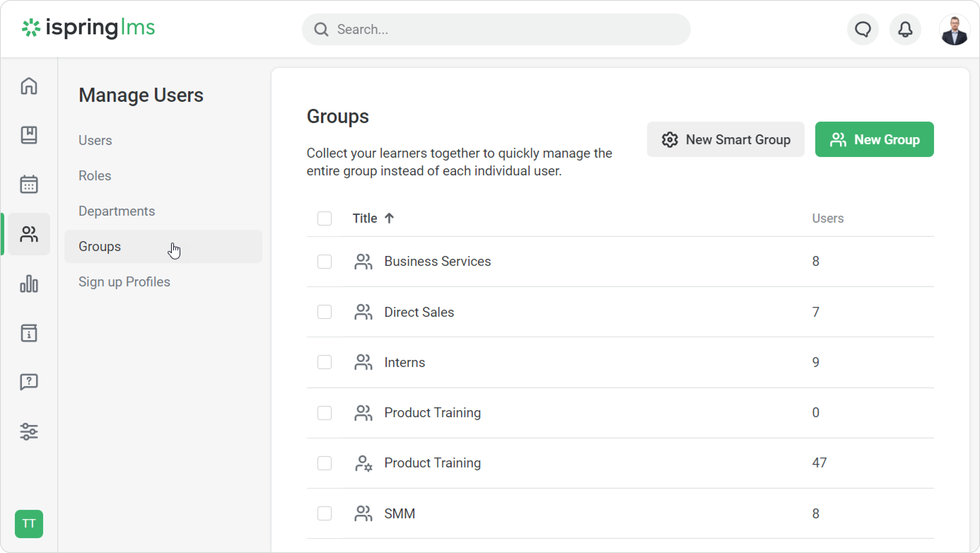
Task: Open the chat messages icon
Action: tap(862, 29)
